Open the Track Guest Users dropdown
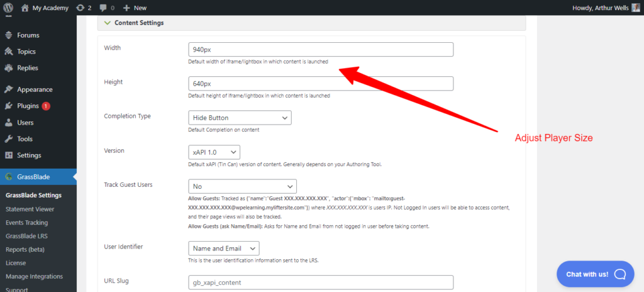Screen dimensions: 644x292 (x=242, y=186)
